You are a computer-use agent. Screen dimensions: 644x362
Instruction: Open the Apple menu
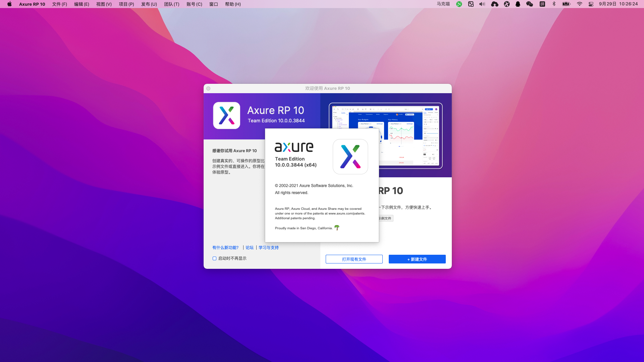pyautogui.click(x=9, y=4)
